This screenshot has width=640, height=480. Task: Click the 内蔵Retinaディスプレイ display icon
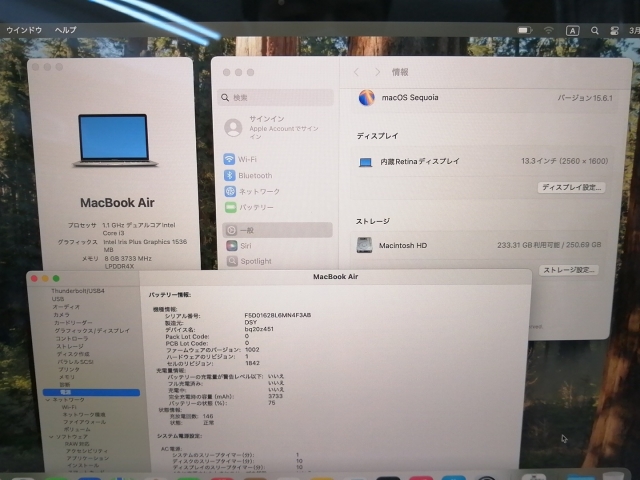pos(365,162)
